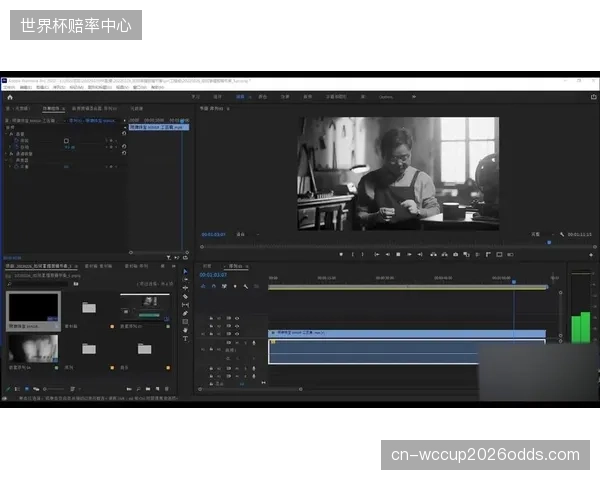This screenshot has height=480, width=600.
Task: Go to Out point button
Action: [420, 255]
